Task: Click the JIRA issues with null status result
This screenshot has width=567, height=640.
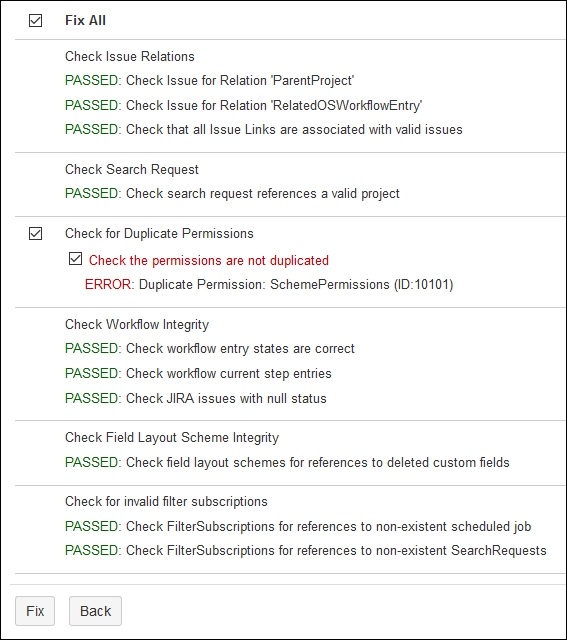Action: point(196,398)
